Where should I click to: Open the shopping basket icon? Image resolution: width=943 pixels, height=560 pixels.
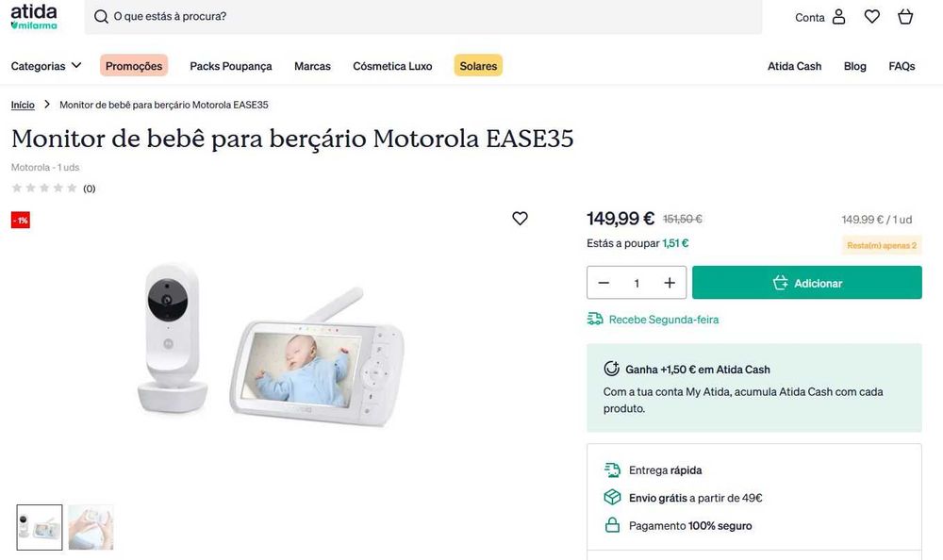click(905, 17)
